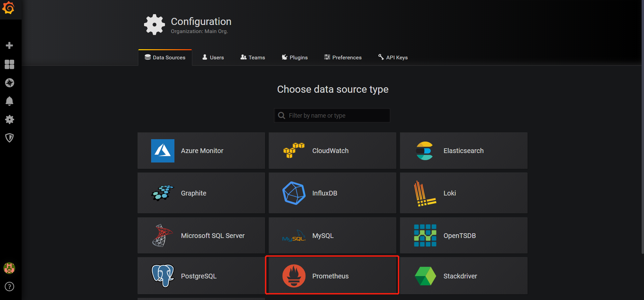The height and width of the screenshot is (300, 644).
Task: Open the Plugins tab
Action: click(x=295, y=57)
